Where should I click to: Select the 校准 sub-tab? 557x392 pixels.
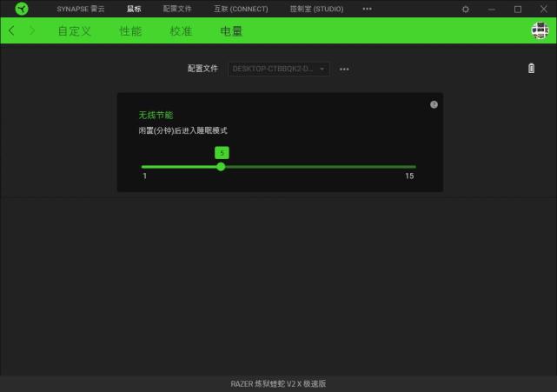pyautogui.click(x=181, y=31)
